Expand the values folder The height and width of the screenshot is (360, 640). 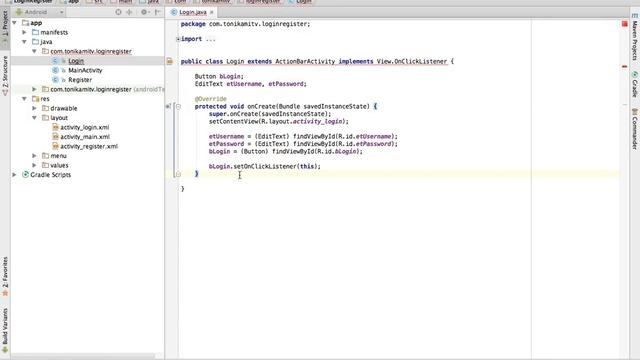tap(34, 165)
